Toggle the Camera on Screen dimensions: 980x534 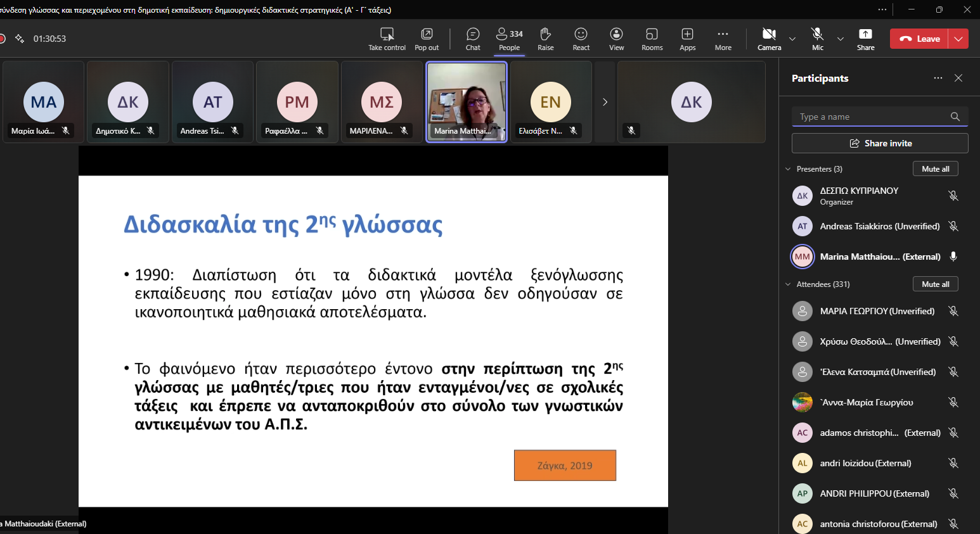(x=769, y=39)
